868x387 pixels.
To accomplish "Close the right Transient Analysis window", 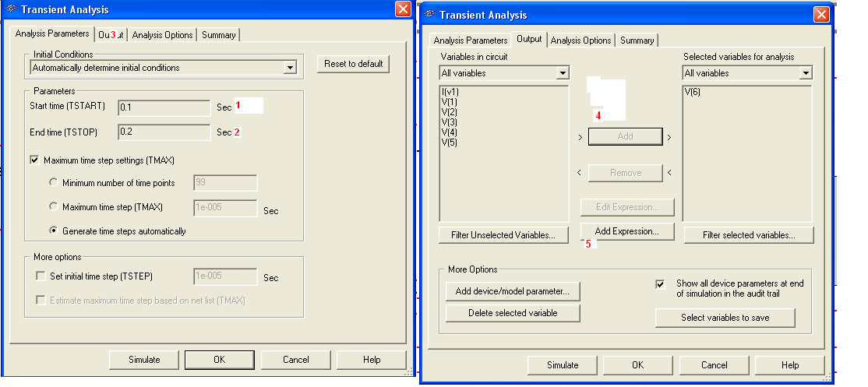I will click(821, 15).
